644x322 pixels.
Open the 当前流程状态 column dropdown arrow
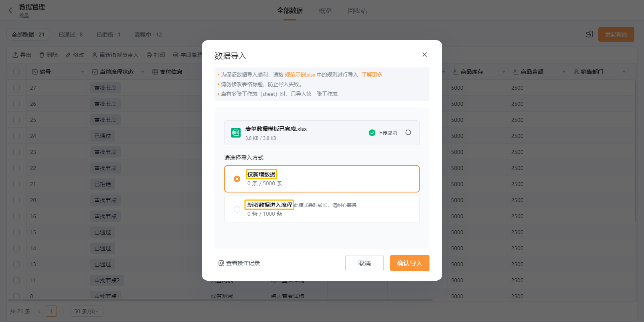point(143,72)
